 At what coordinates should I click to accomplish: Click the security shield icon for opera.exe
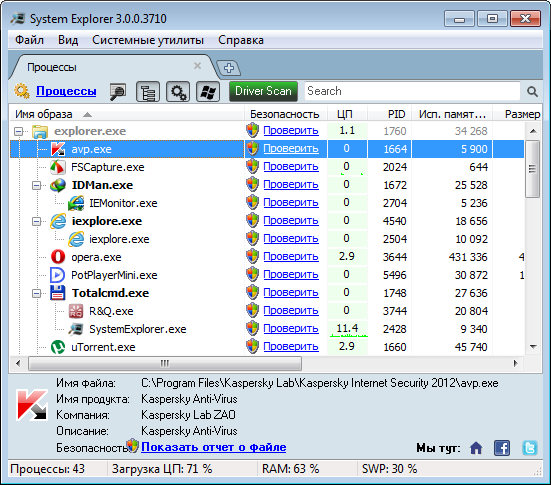click(x=252, y=257)
